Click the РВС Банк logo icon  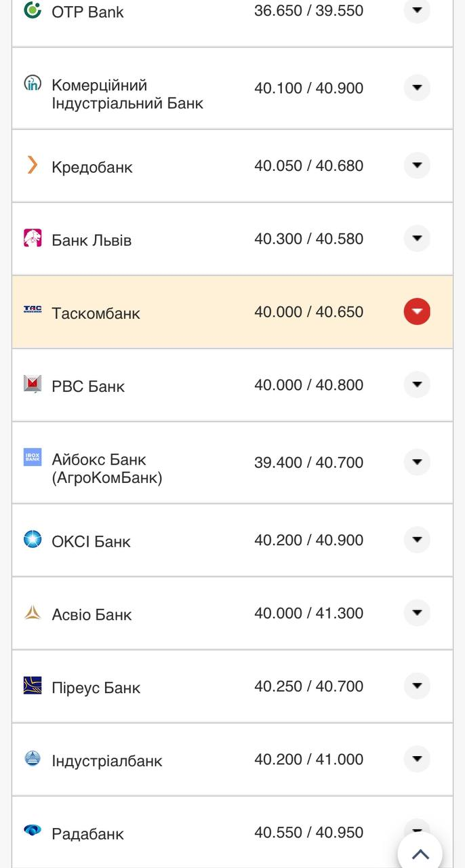(33, 384)
